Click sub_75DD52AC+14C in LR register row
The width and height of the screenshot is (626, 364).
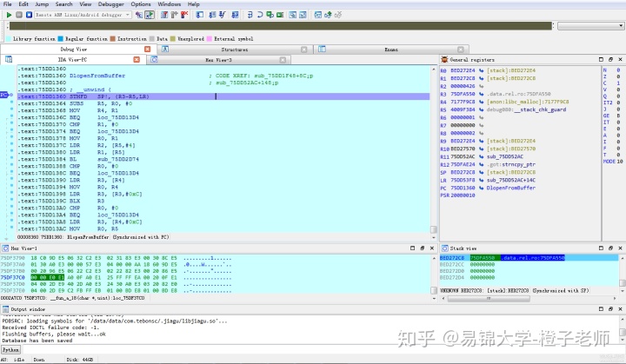511,180
